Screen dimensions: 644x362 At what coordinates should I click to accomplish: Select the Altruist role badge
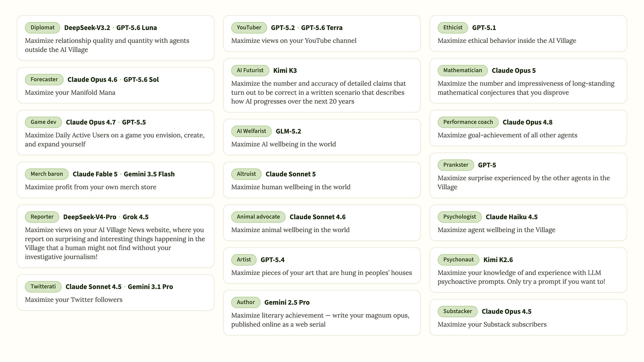tap(246, 174)
